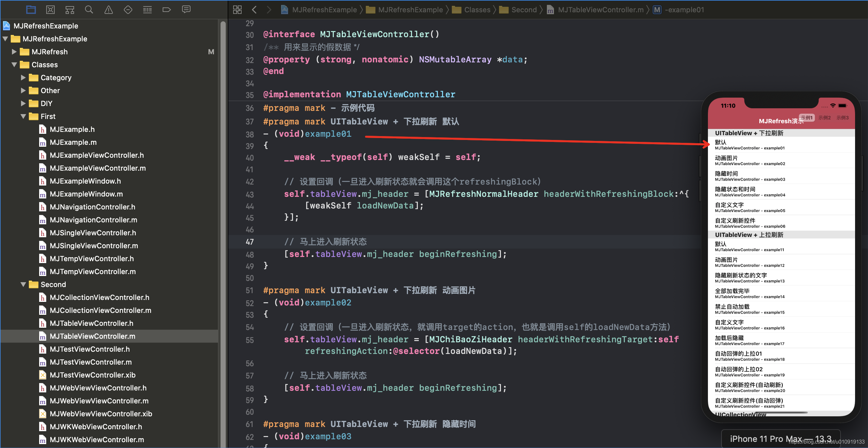Collapse the Second folder
868x448 pixels.
coord(23,284)
